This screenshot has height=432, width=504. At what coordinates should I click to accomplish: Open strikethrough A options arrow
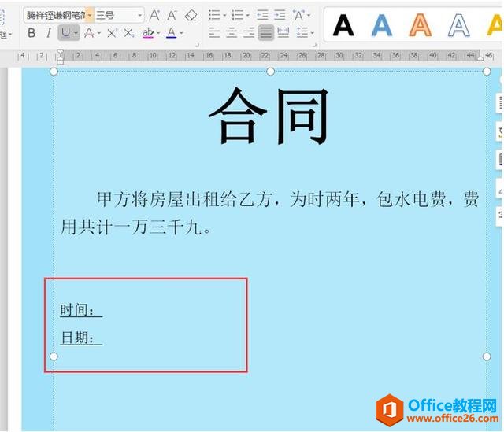(99, 33)
